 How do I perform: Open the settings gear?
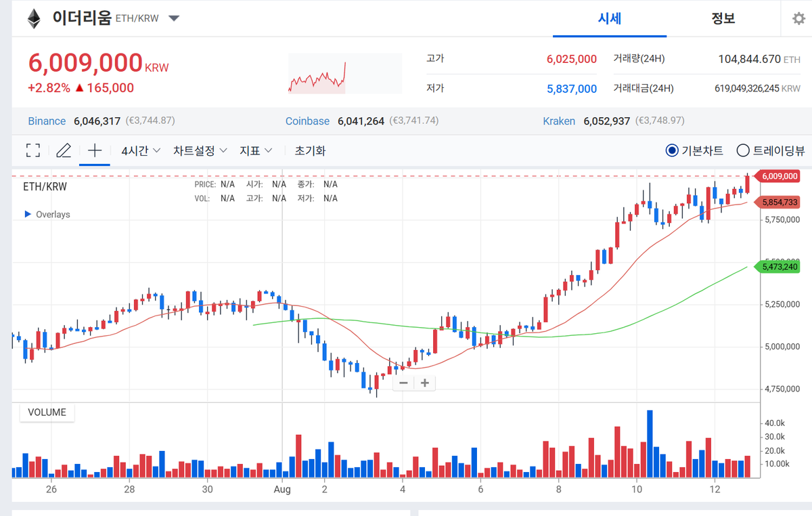click(x=798, y=18)
